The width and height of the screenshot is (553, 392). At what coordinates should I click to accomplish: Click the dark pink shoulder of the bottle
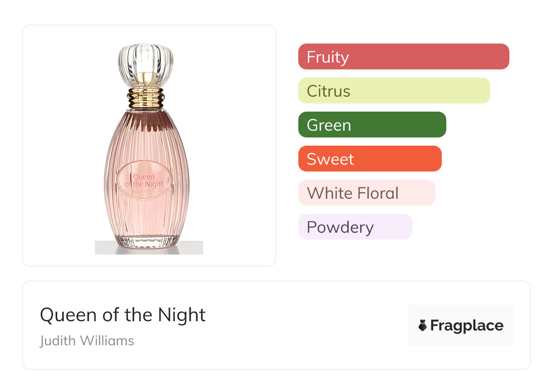(x=146, y=119)
